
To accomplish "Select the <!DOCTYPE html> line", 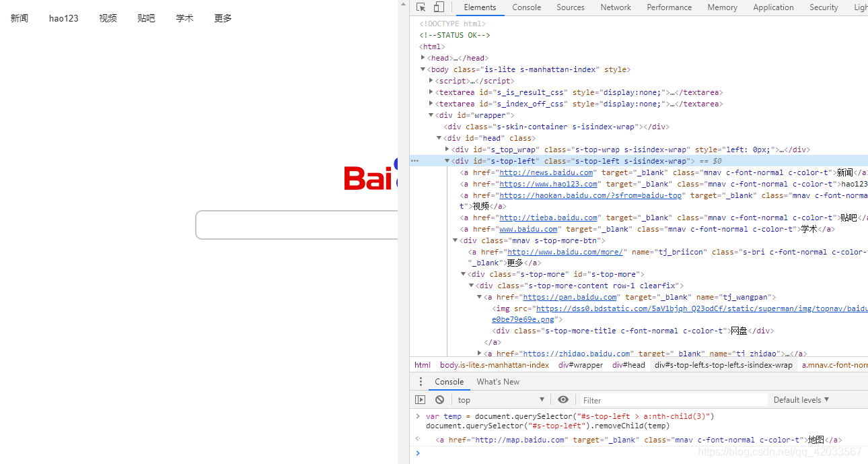I will (452, 24).
